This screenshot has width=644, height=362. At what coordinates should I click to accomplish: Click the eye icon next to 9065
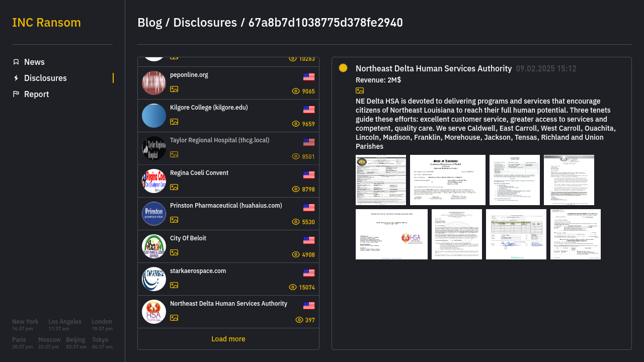(296, 91)
